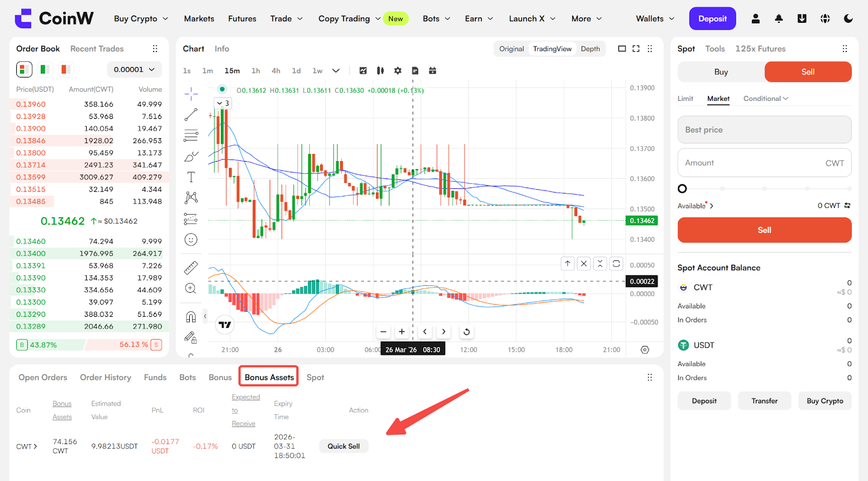Activate the chart zoom-in magnifier tool

click(x=191, y=288)
